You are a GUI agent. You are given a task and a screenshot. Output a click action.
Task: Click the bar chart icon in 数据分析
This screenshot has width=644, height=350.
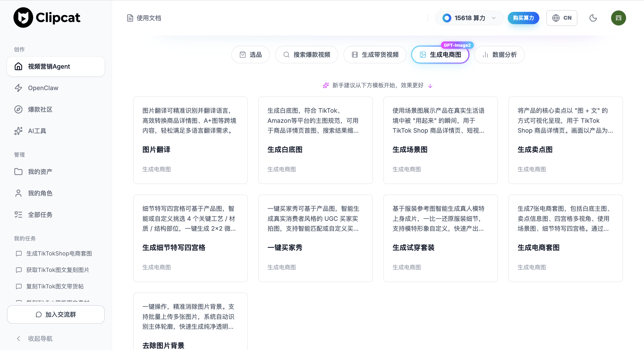point(485,55)
